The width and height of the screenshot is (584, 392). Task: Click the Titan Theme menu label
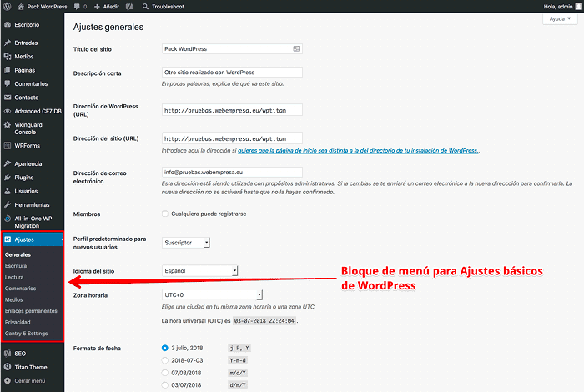pos(31,367)
